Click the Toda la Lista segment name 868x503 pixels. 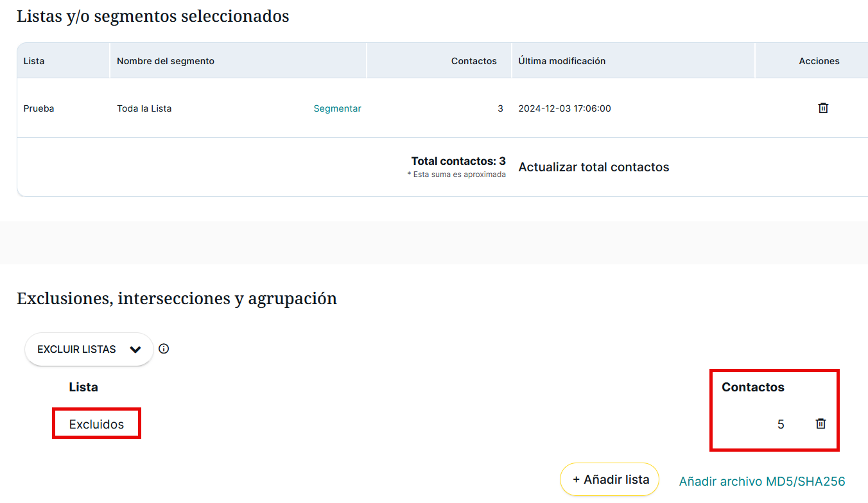(144, 108)
